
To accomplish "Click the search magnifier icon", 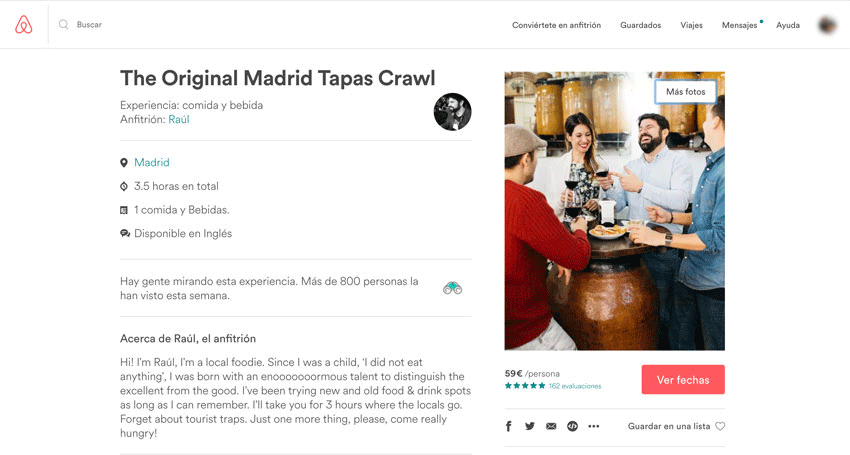I will click(x=63, y=24).
